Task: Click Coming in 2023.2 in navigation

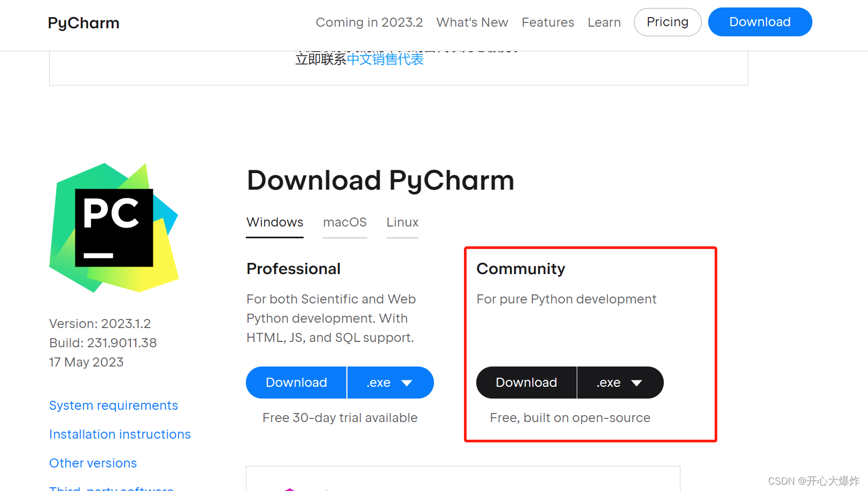Action: coord(369,22)
